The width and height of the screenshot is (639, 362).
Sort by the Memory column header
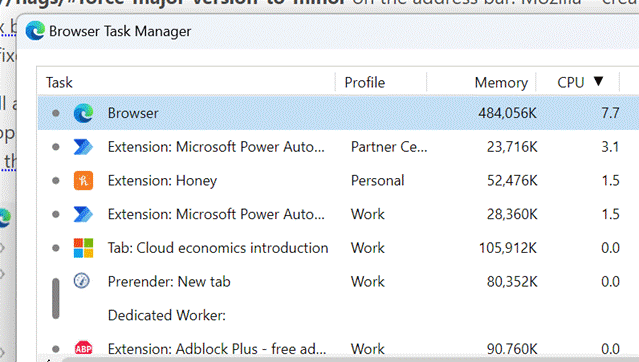point(501,82)
